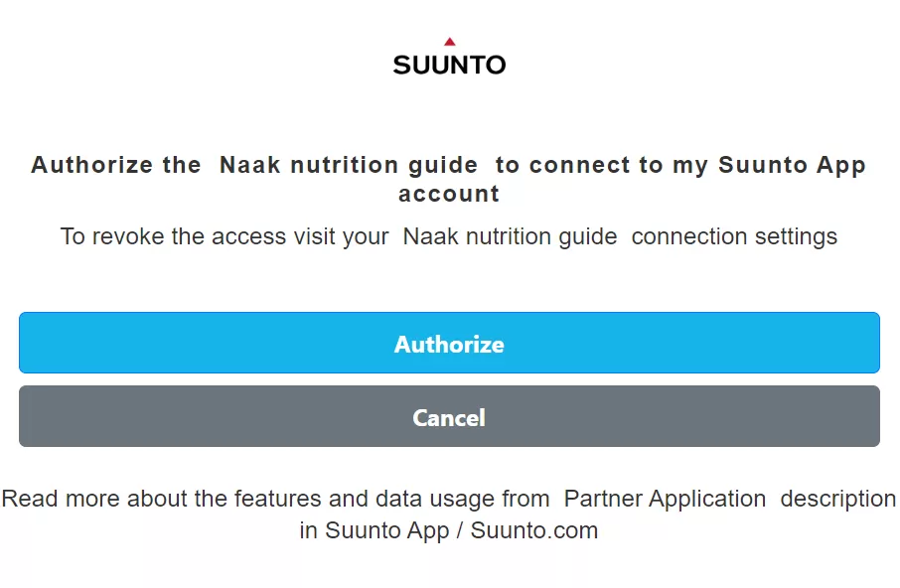Click "Naak nutrition guide" in the revoke line
900x588 pixels.
510,237
